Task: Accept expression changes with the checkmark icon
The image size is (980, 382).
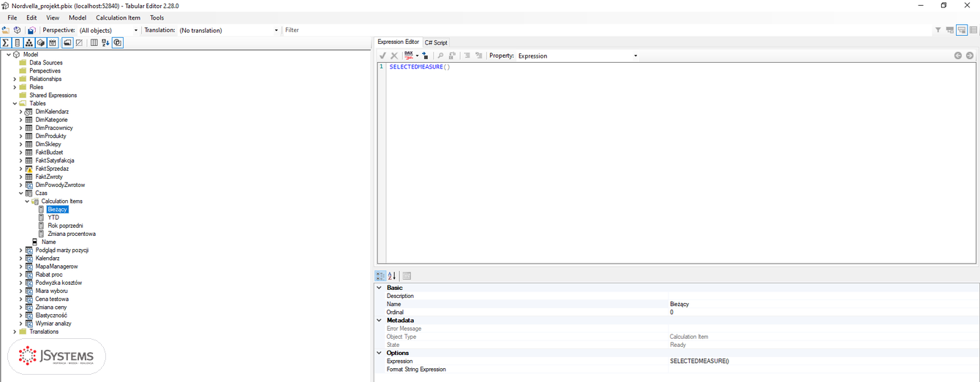Action: click(x=382, y=56)
